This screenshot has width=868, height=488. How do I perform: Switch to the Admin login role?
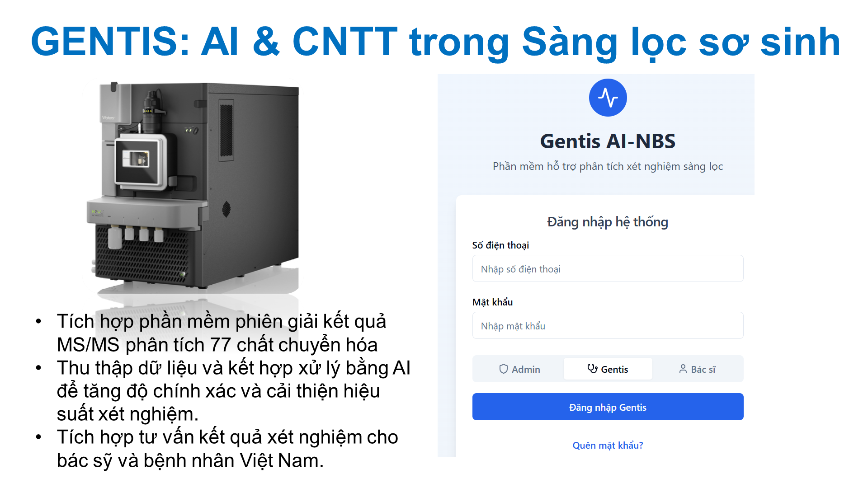[x=519, y=369]
